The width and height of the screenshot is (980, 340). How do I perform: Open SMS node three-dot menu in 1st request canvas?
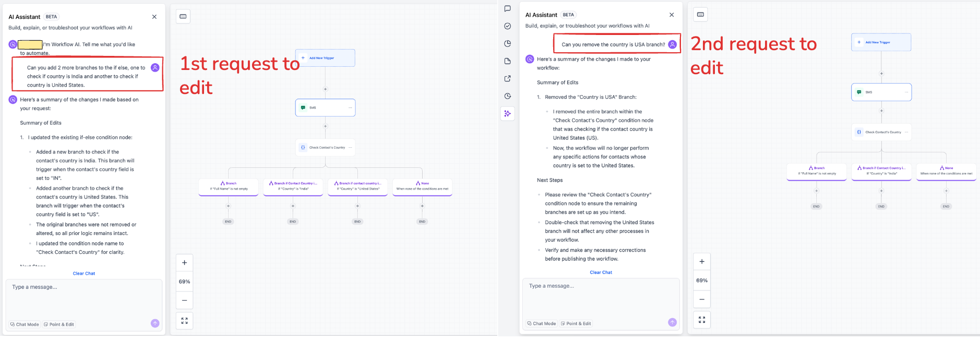click(x=350, y=108)
